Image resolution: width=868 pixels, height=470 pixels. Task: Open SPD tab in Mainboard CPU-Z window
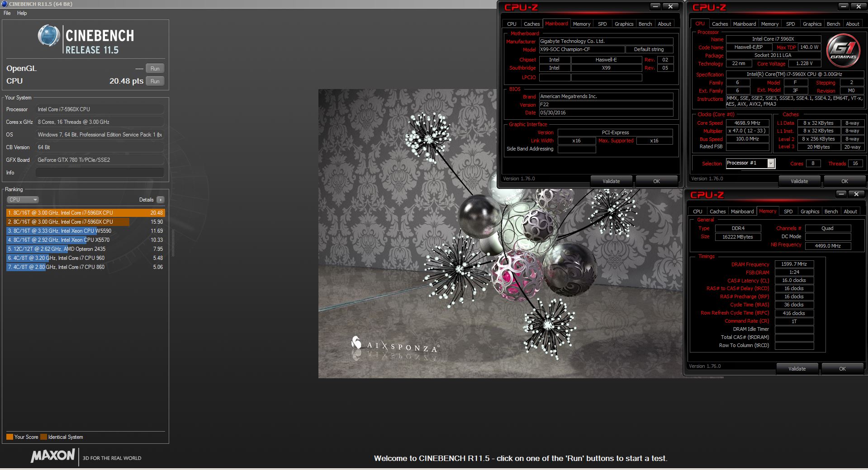pos(602,24)
